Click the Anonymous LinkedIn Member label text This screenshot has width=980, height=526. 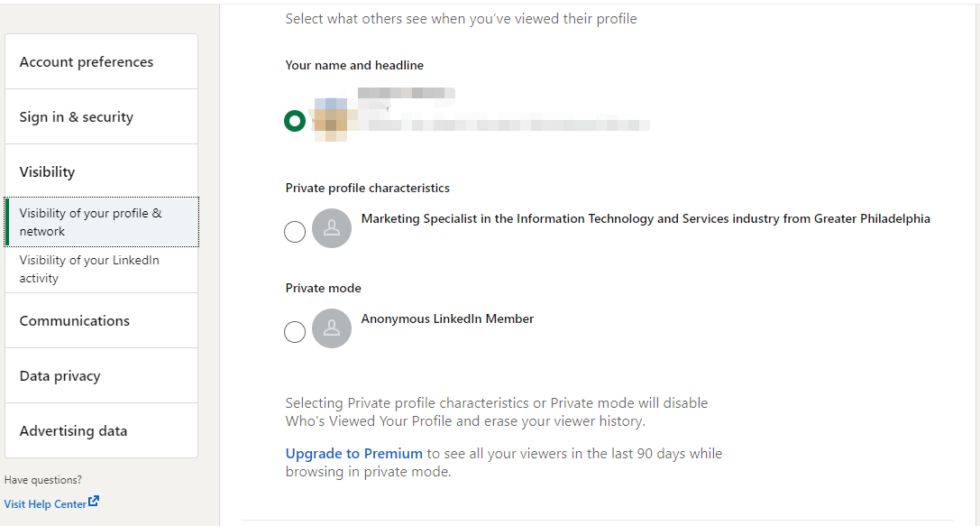click(x=447, y=318)
